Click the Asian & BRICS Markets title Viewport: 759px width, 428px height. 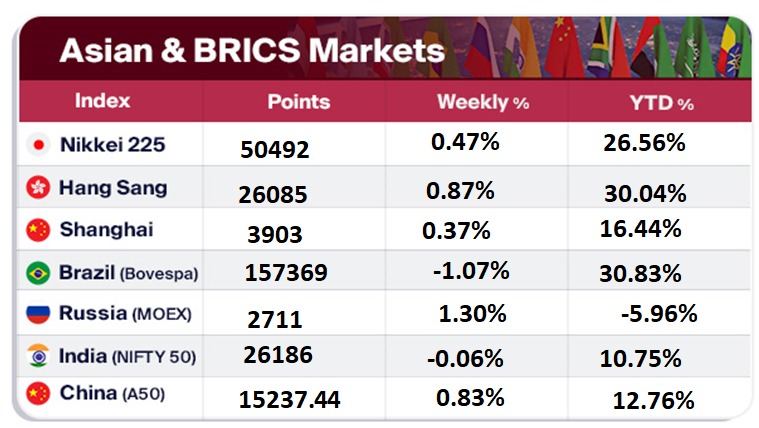(251, 51)
